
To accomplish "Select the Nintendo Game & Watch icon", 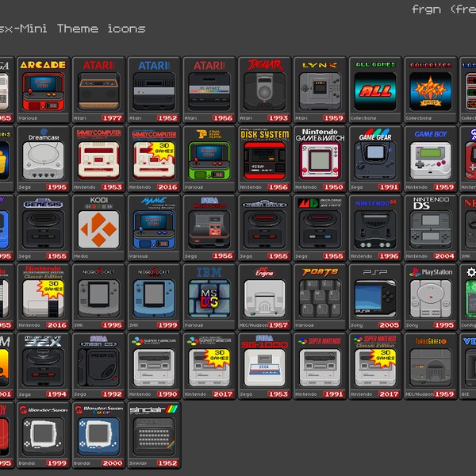I will point(320,159).
